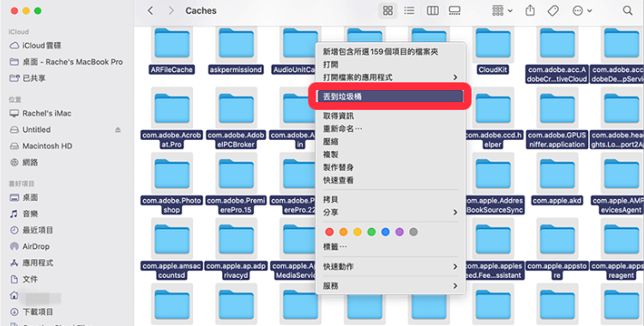Choose 打開 from the context menu
The width and height of the screenshot is (644, 326).
(390, 64)
